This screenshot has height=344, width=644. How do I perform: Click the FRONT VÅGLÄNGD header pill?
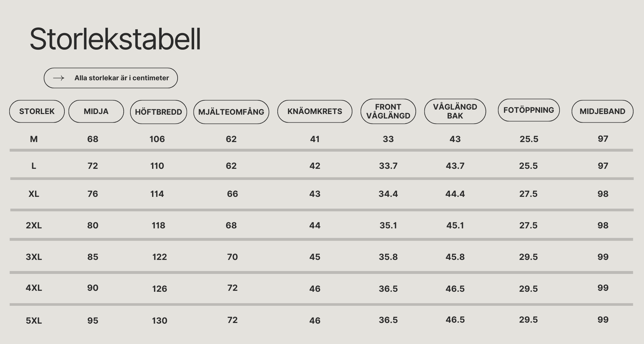(388, 111)
